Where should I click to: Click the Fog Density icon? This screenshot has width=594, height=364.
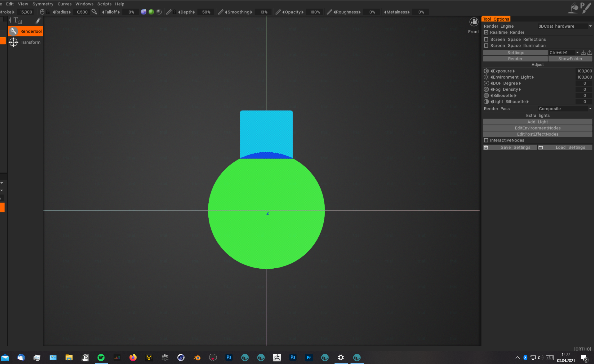coord(486,89)
